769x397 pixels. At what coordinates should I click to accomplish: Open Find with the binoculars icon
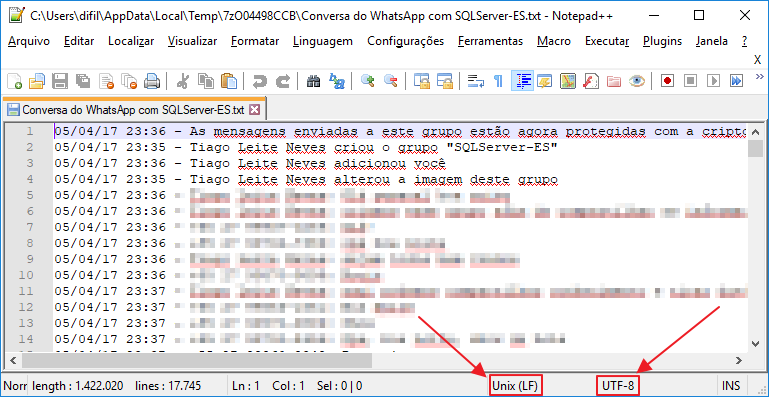click(x=313, y=81)
